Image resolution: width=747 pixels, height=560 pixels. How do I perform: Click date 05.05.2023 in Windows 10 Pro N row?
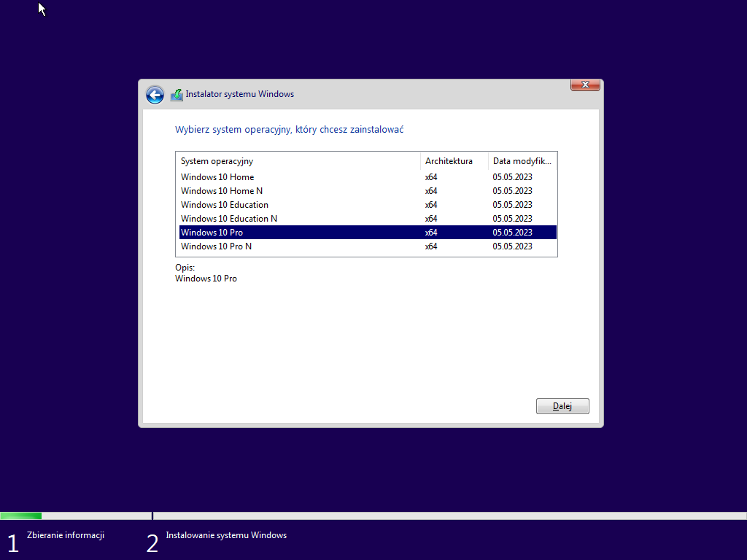513,246
